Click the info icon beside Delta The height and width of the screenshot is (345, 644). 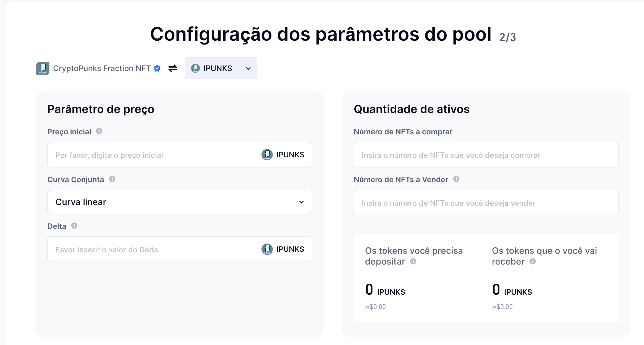[x=74, y=226]
